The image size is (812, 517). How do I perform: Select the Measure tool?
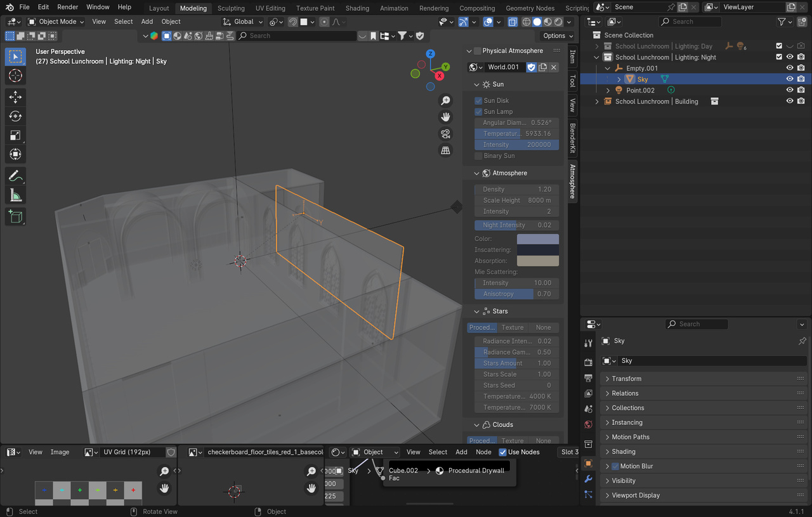click(16, 195)
